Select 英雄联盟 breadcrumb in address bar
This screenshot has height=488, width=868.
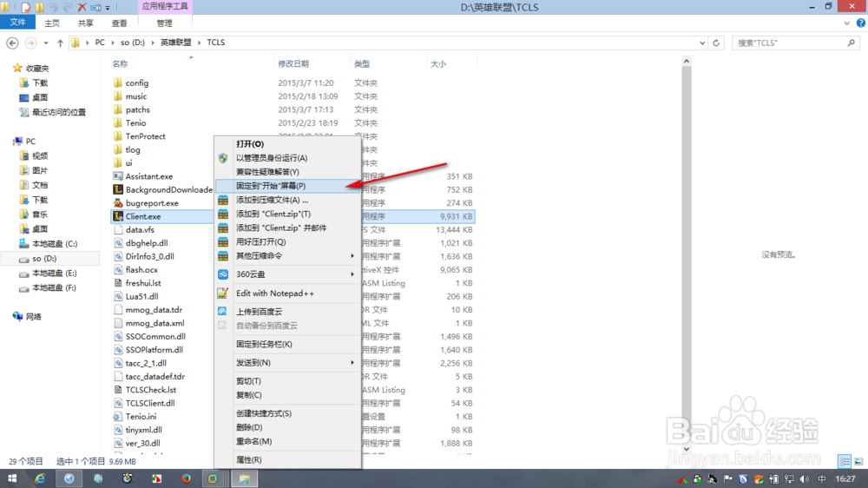point(176,43)
